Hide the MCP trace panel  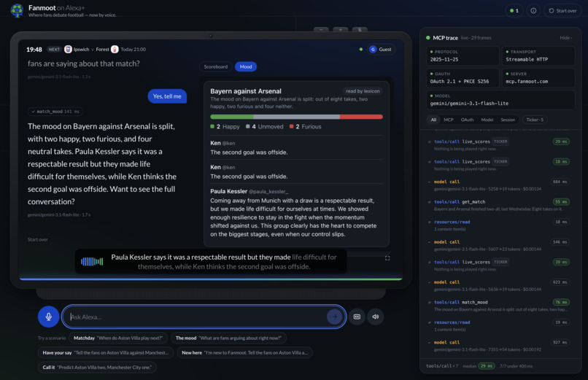(x=565, y=38)
